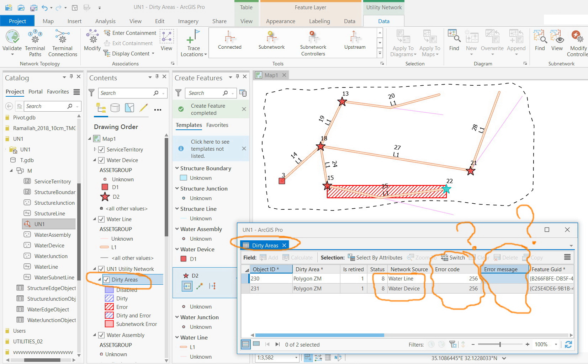Click the Find subnetwork icon
Image resolution: width=588 pixels, height=364 pixels.
point(540,36)
